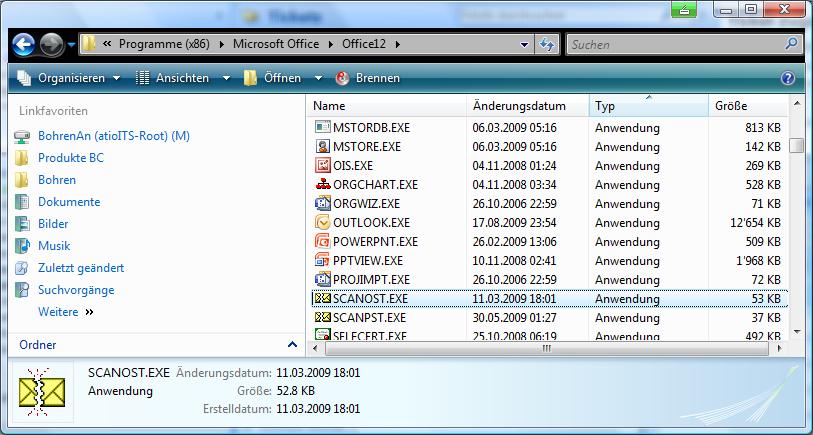Click the Musik icon in favorites
The width and height of the screenshot is (813, 435).
coord(22,246)
